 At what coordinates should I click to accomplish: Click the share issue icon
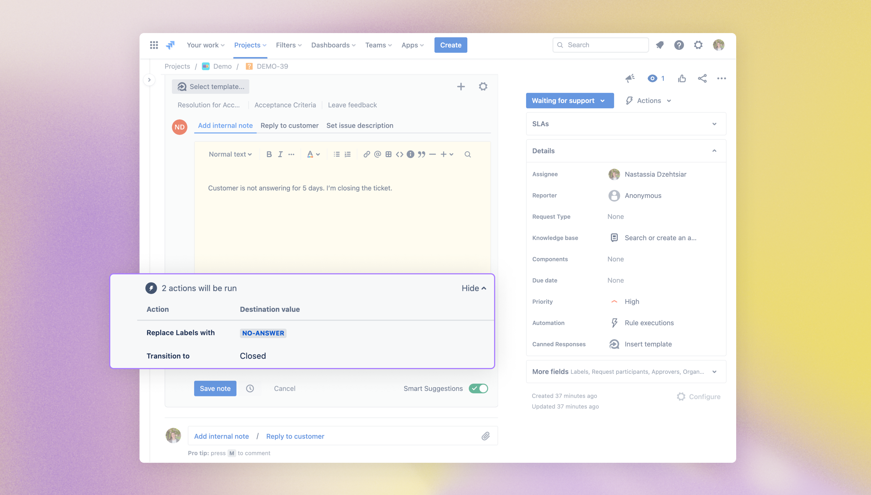pyautogui.click(x=702, y=78)
